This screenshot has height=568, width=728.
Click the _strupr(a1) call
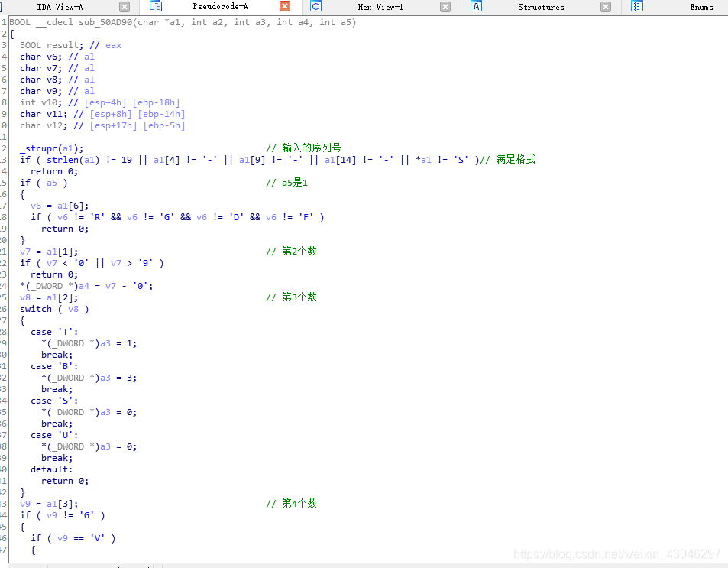[x=51, y=148]
